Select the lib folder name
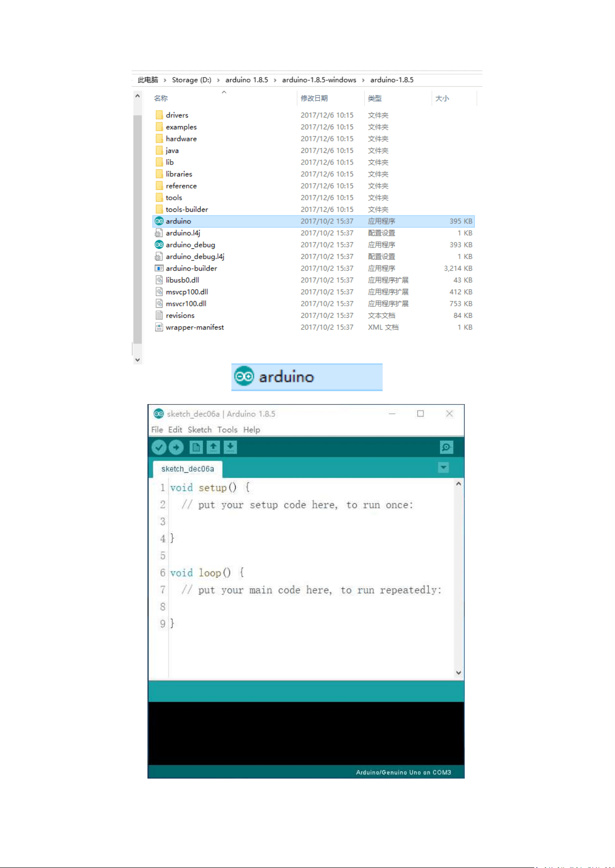Image resolution: width=615 pixels, height=868 pixels. point(170,162)
